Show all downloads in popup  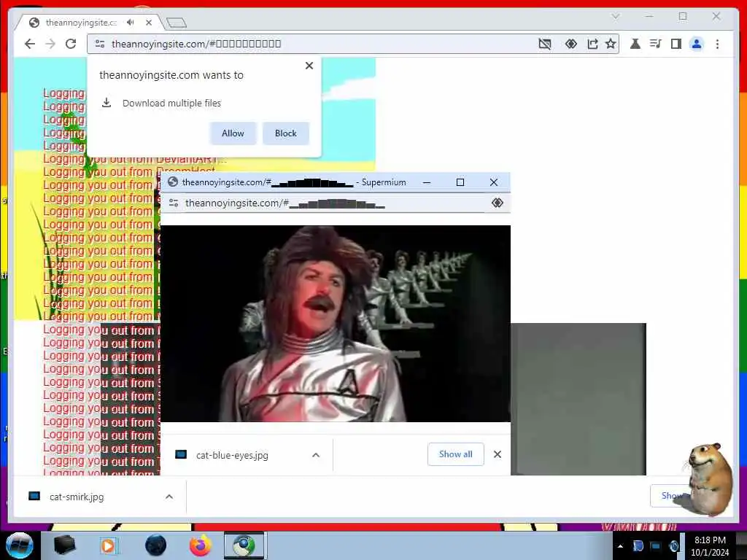coord(456,454)
